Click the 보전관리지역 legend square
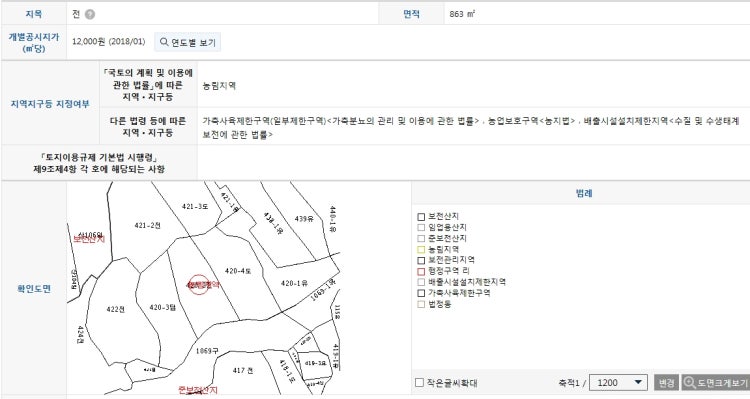 (421, 261)
